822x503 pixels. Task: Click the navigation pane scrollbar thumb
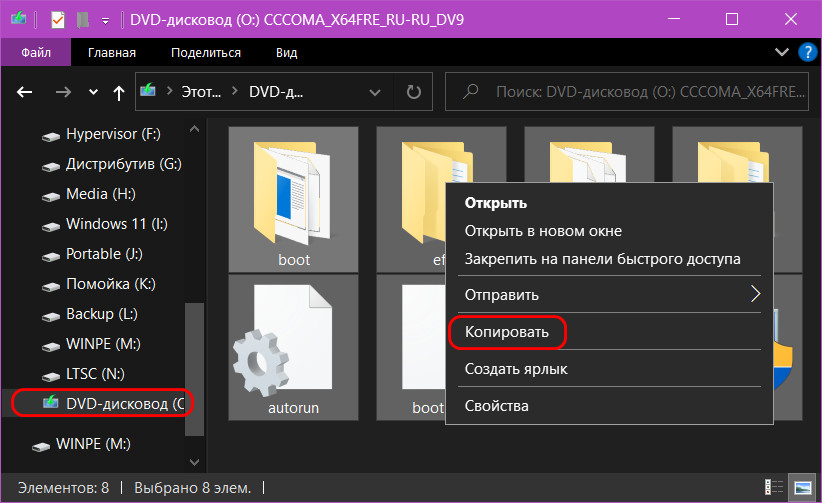pyautogui.click(x=194, y=369)
